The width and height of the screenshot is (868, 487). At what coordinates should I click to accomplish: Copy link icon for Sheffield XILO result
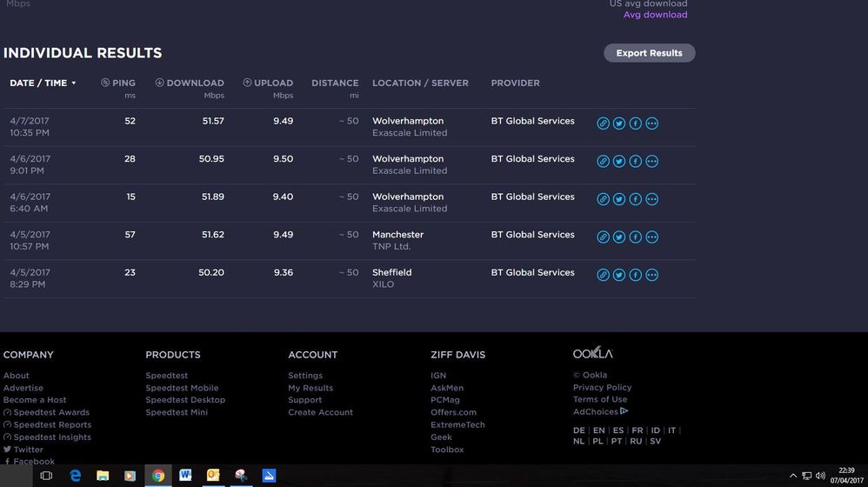(603, 275)
